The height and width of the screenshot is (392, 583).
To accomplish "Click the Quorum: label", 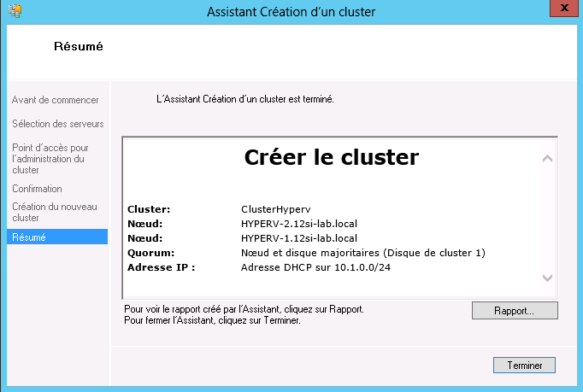I will click(151, 253).
